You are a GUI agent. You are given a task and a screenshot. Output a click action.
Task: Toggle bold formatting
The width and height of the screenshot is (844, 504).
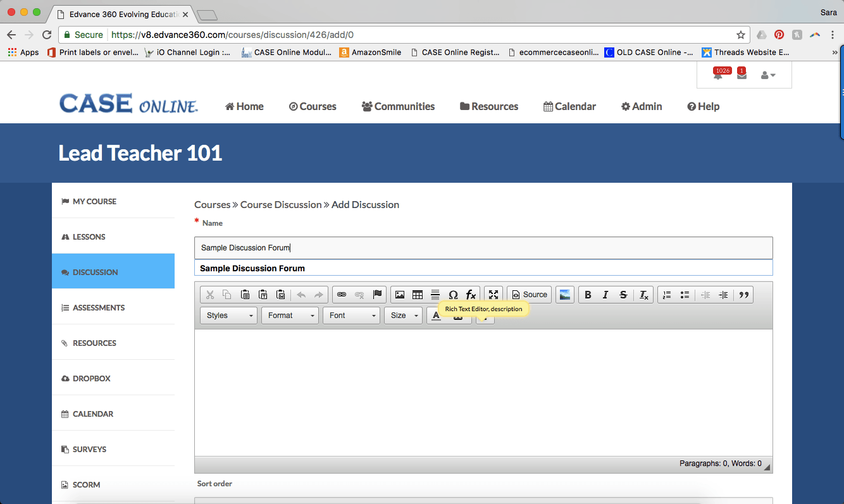[588, 295]
